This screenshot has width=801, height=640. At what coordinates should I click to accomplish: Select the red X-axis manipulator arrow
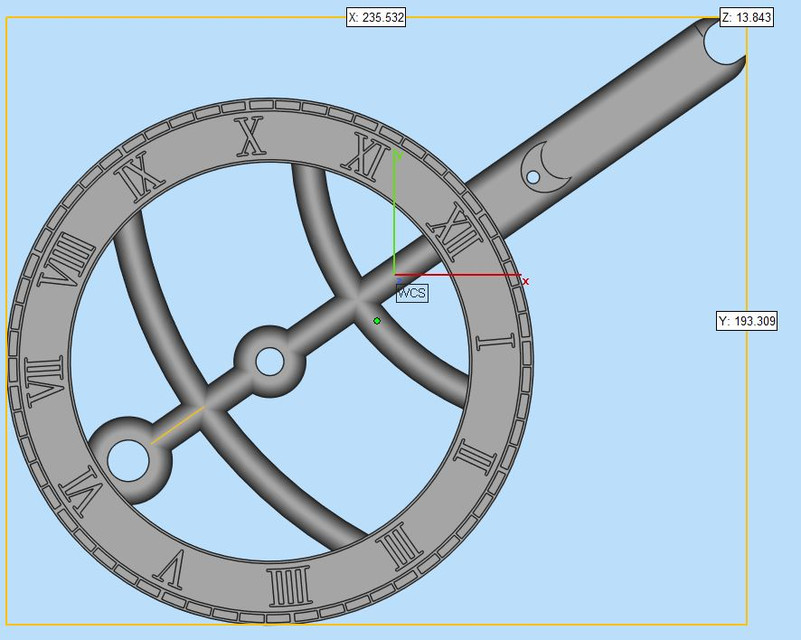(x=470, y=275)
